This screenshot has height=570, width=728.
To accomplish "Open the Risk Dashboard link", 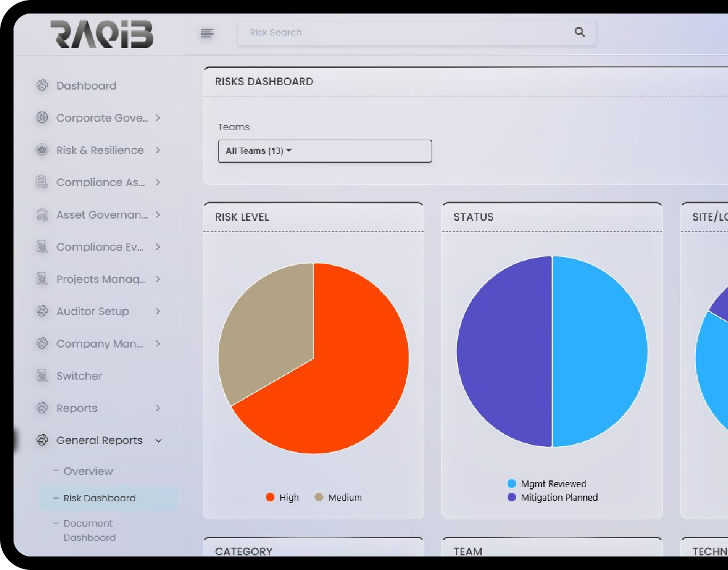I will (x=99, y=498).
